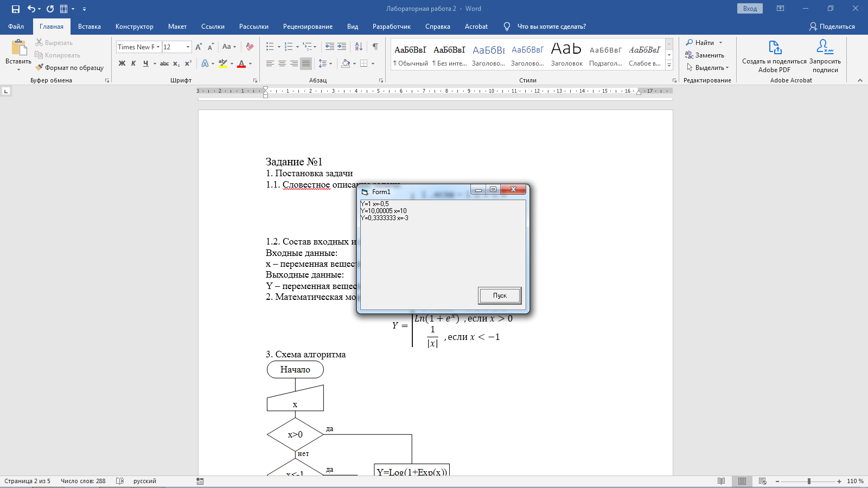Click Число слов: 288 in status bar
The height and width of the screenshot is (488, 868).
83,481
